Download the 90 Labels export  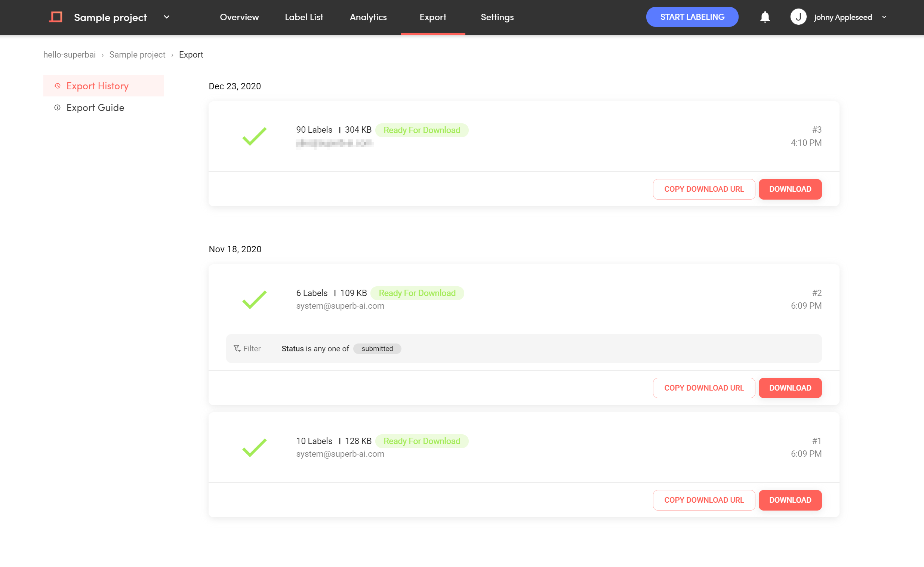(790, 189)
